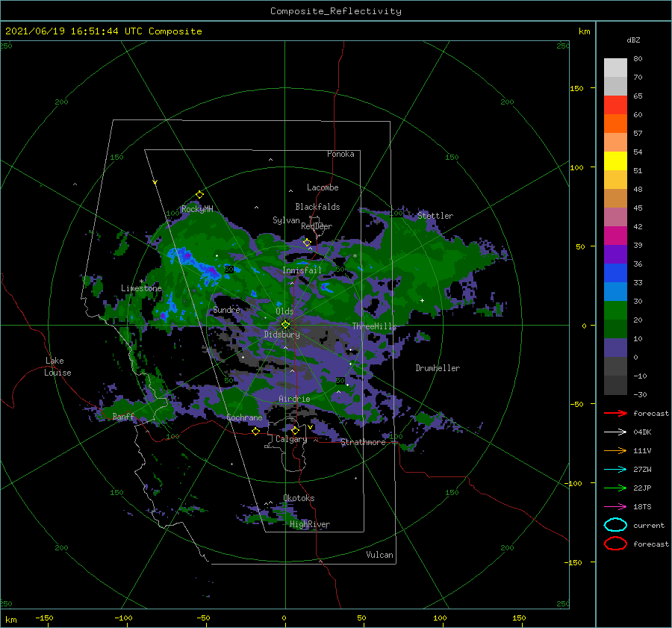672x628 pixels.
Task: Click the Didsbury city label
Action: [x=282, y=335]
